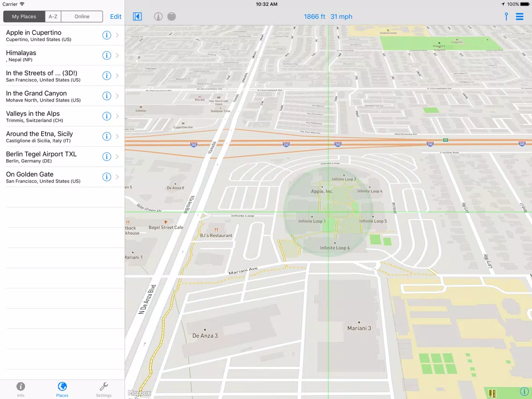Select the Himalayas place
This screenshot has width=532, height=399.
[x=62, y=56]
